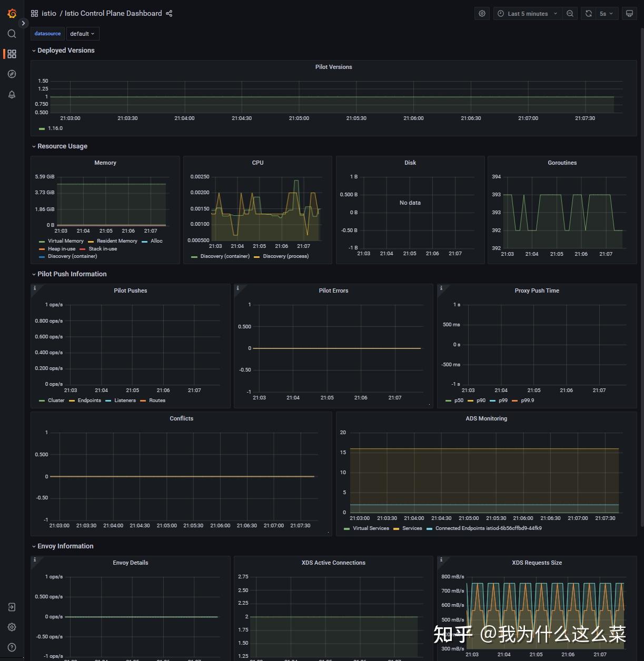Refresh the dashboard now

(589, 14)
